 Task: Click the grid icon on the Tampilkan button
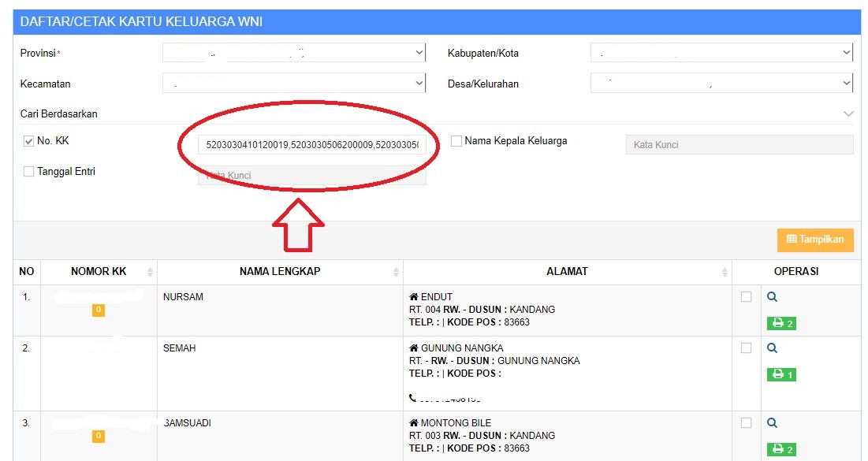click(794, 240)
